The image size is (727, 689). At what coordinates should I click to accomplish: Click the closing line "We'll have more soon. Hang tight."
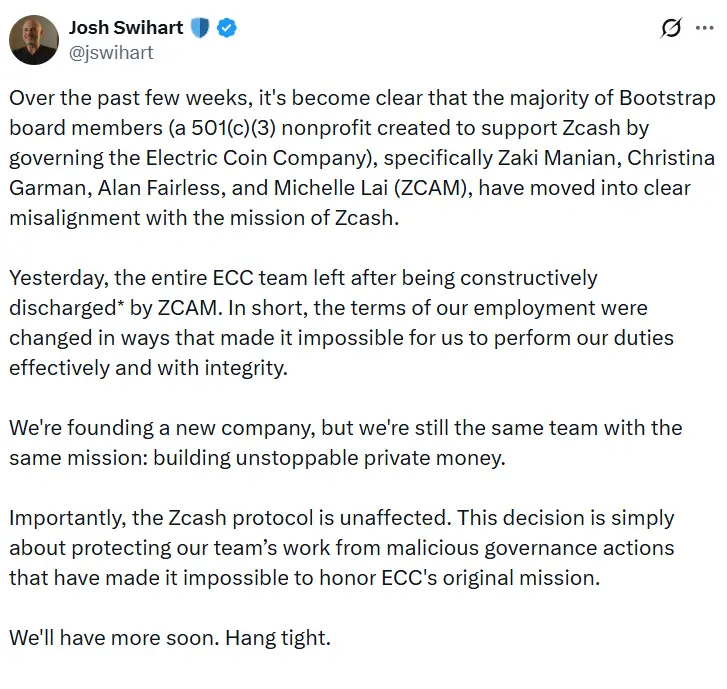point(170,637)
